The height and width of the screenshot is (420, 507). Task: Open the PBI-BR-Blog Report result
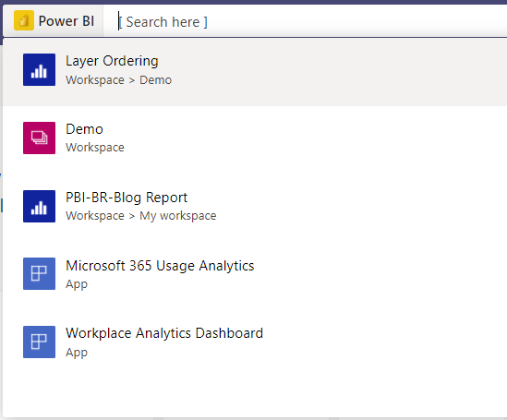(x=255, y=207)
